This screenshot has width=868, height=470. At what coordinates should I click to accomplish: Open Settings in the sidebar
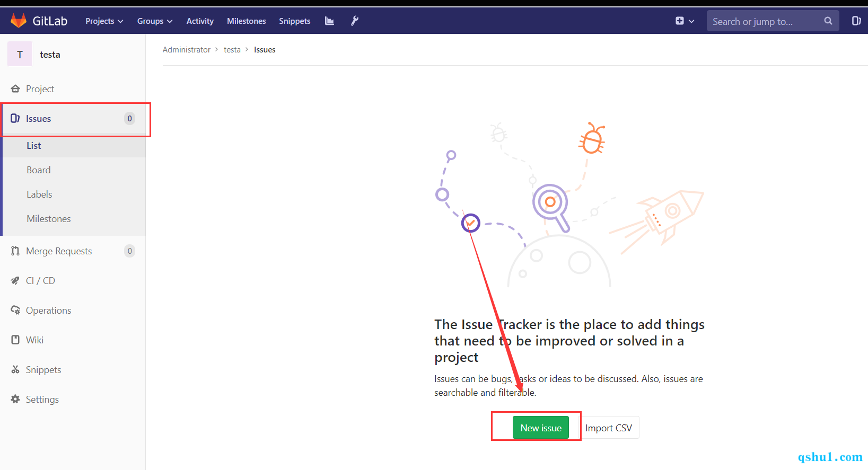[x=73, y=400]
